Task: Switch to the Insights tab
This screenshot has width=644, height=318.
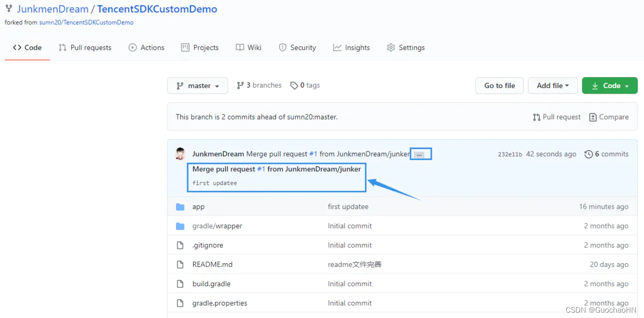Action: pyautogui.click(x=352, y=47)
